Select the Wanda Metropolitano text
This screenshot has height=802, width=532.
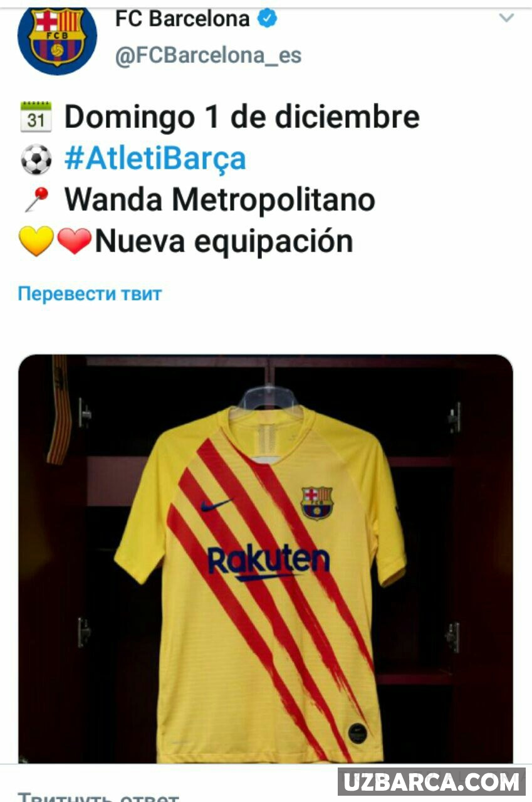[220, 199]
